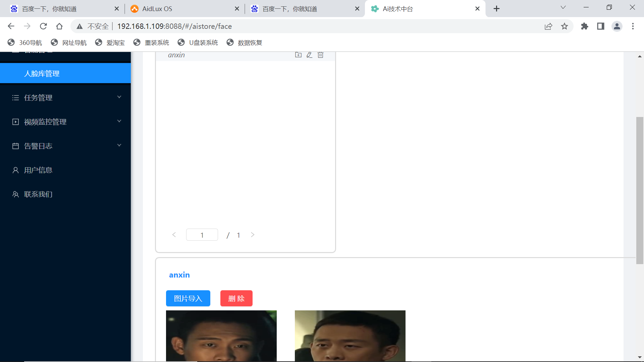Open the Chrome three-dot menu
The image size is (644, 362).
tap(633, 26)
